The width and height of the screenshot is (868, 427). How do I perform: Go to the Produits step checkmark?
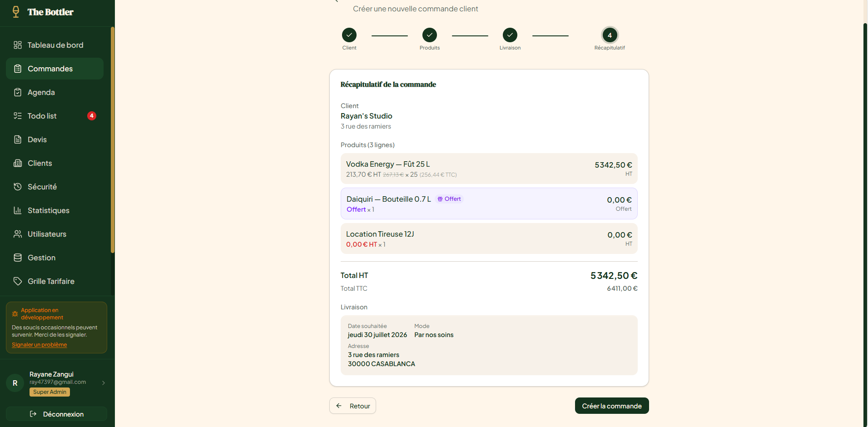click(x=430, y=35)
